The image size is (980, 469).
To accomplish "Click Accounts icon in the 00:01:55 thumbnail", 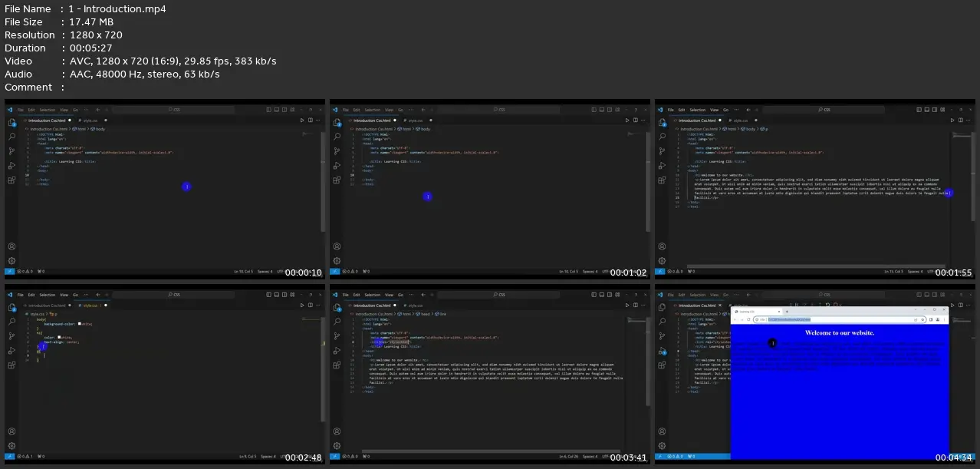I will 662,246.
